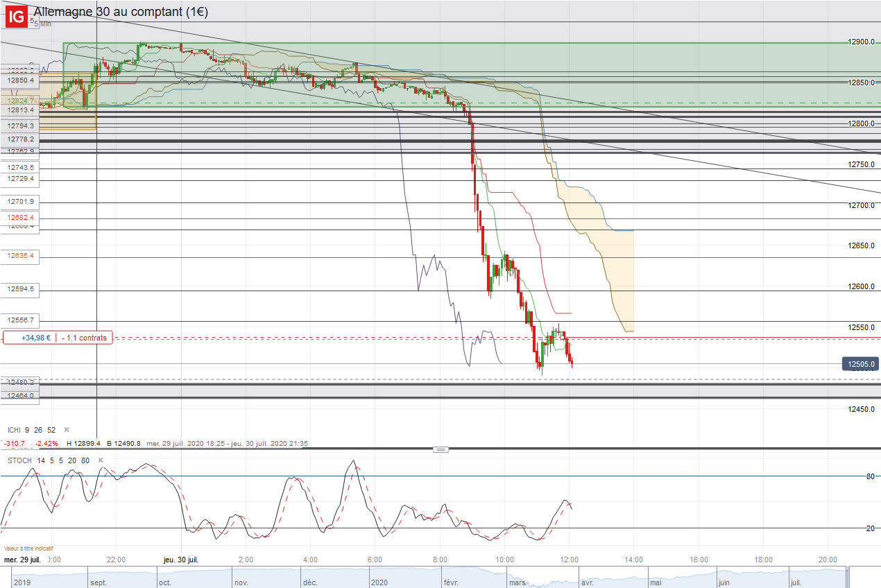The image size is (881, 588).
Task: Click the high value H 12899.4
Action: tap(83, 444)
